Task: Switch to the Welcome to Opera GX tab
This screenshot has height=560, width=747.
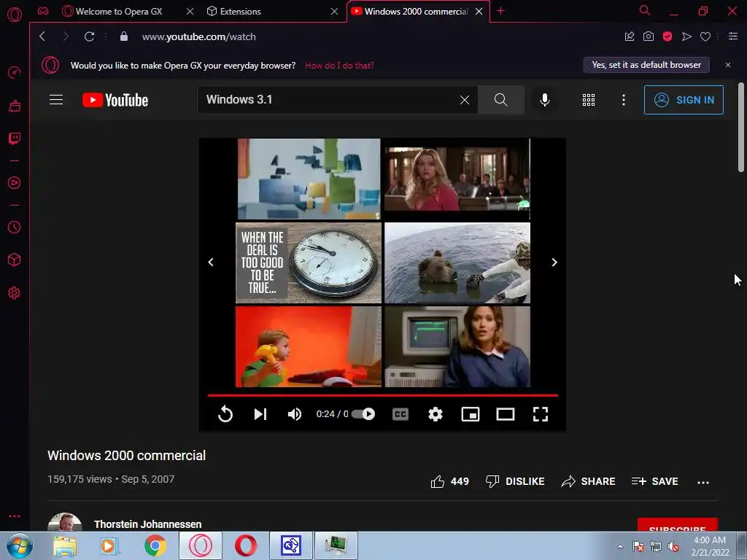Action: point(119,11)
